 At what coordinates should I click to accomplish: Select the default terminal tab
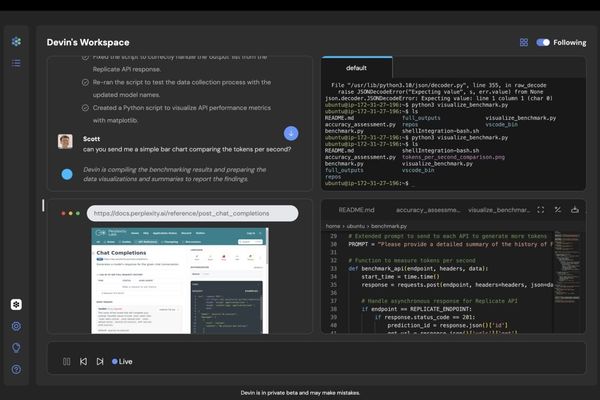coord(356,68)
